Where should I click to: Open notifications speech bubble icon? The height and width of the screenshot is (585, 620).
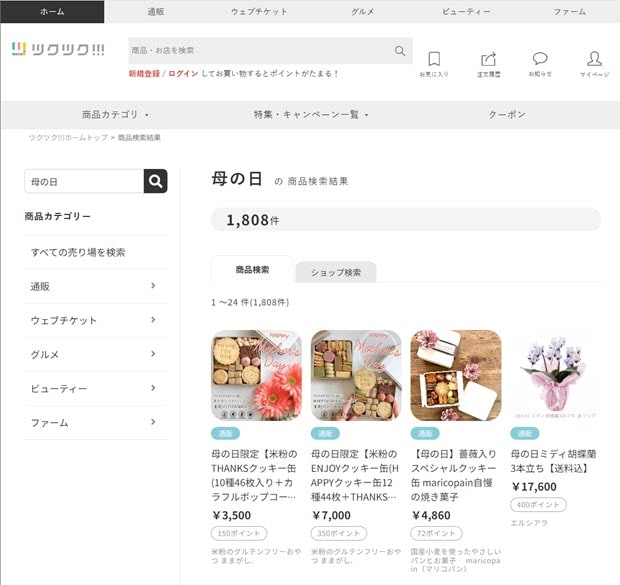pos(540,59)
